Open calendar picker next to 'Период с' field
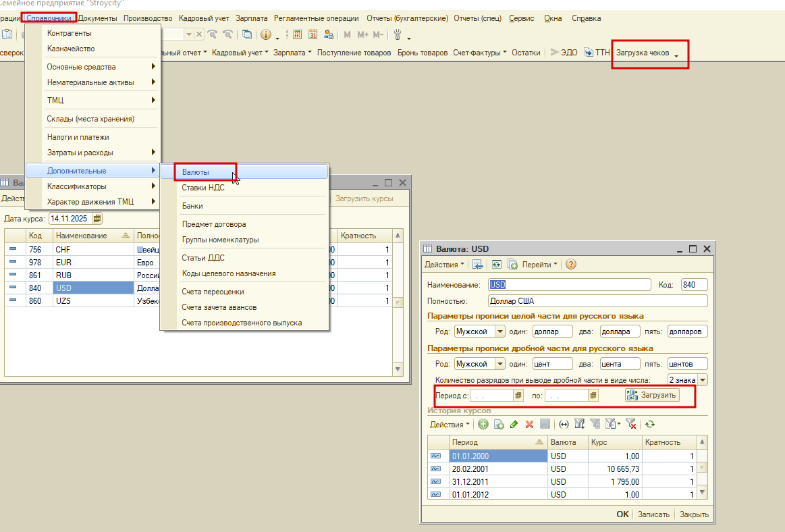The height and width of the screenshot is (532, 785). pos(518,396)
